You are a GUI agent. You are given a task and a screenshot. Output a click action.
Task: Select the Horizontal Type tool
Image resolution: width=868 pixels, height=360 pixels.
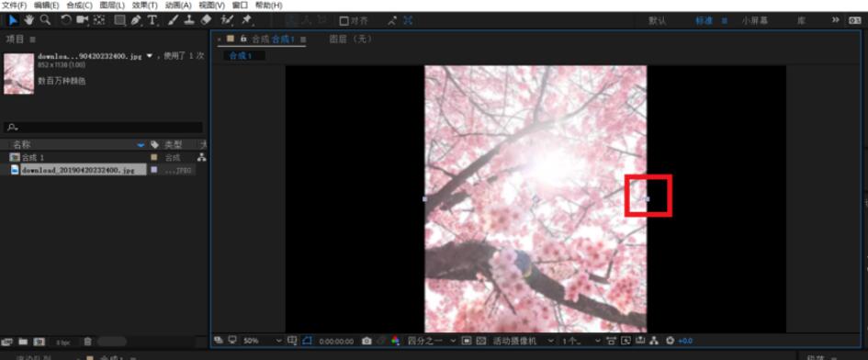tap(152, 20)
